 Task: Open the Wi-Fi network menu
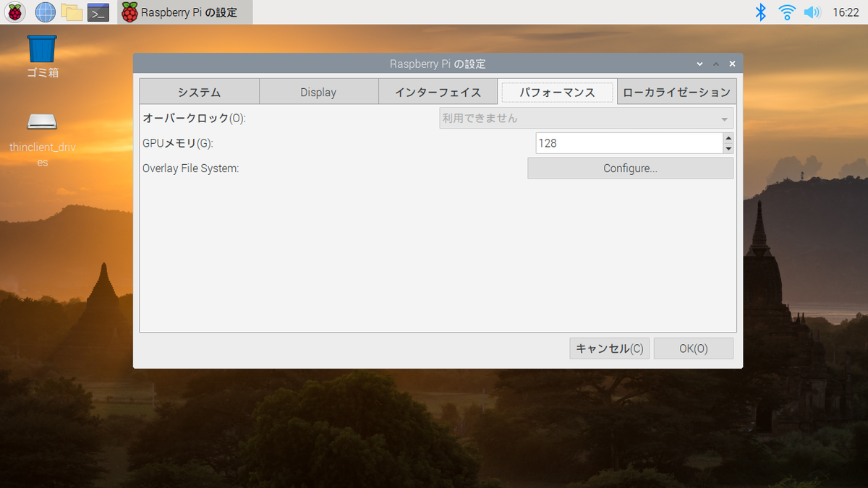787,12
